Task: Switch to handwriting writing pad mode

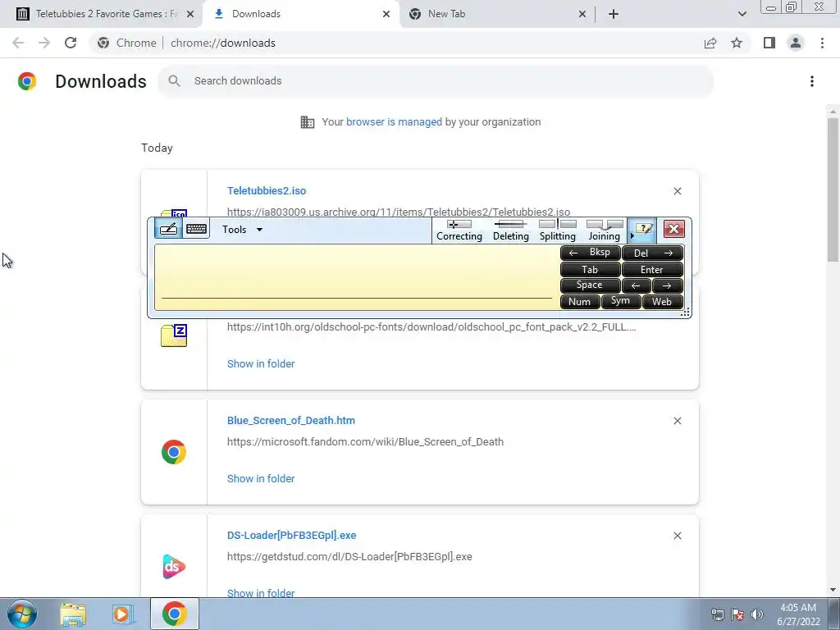Action: coord(169,229)
